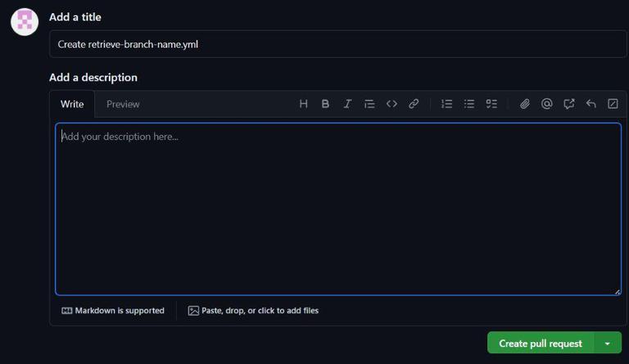Grab the description box resize handle
Image resolution: width=629 pixels, height=364 pixels.
coord(618,292)
